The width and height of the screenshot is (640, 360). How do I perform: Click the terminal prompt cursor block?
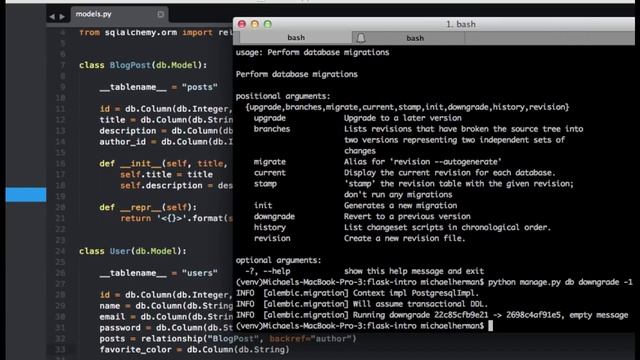pyautogui.click(x=491, y=326)
